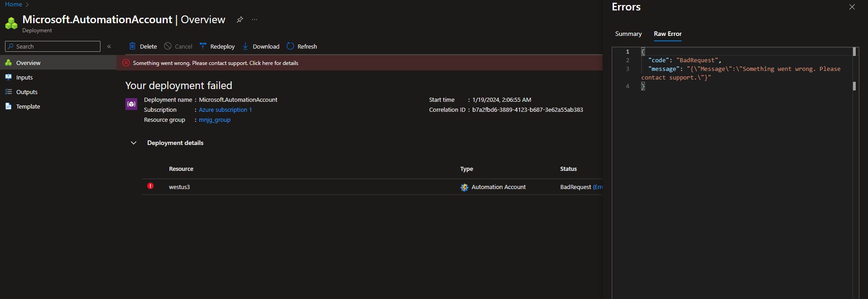Click the Delete trash can icon
868x299 pixels.
point(132,46)
